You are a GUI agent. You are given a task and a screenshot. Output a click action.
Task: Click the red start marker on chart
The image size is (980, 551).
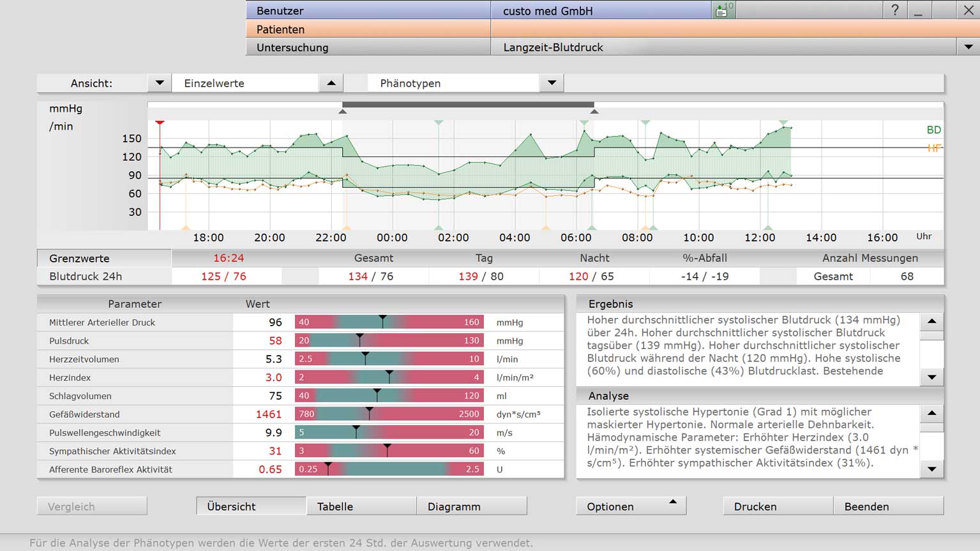click(160, 123)
